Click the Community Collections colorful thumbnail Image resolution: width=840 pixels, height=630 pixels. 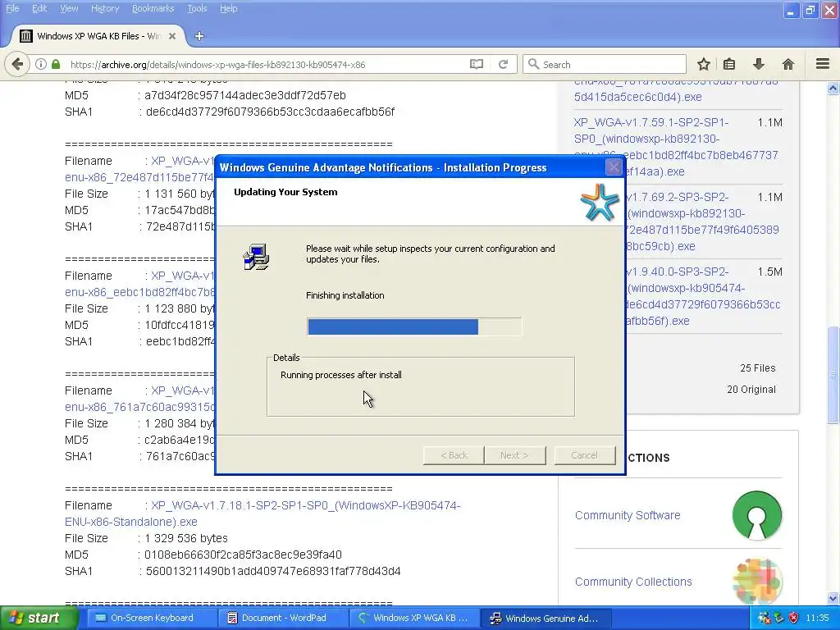click(x=757, y=582)
